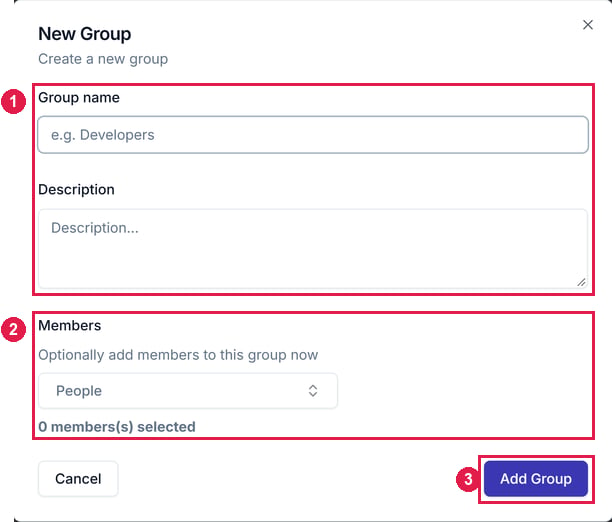Click the 'Members' label
The image size is (612, 522).
tap(69, 325)
